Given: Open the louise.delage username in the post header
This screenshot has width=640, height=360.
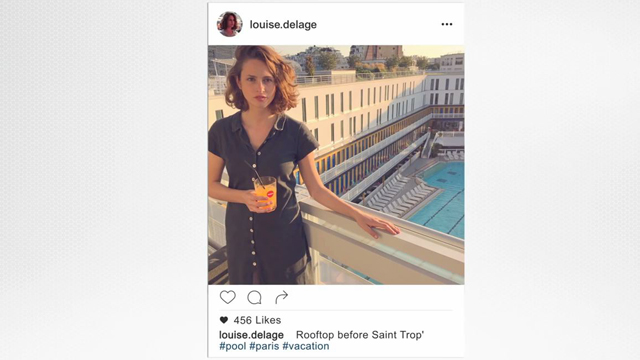Looking at the screenshot, I should [x=283, y=24].
